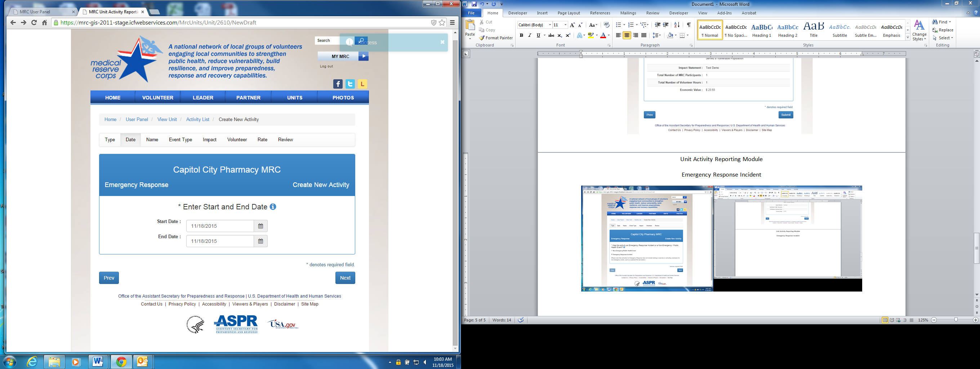The height and width of the screenshot is (369, 980).
Task: Click the Next button on the MRC form
Action: pyautogui.click(x=345, y=278)
